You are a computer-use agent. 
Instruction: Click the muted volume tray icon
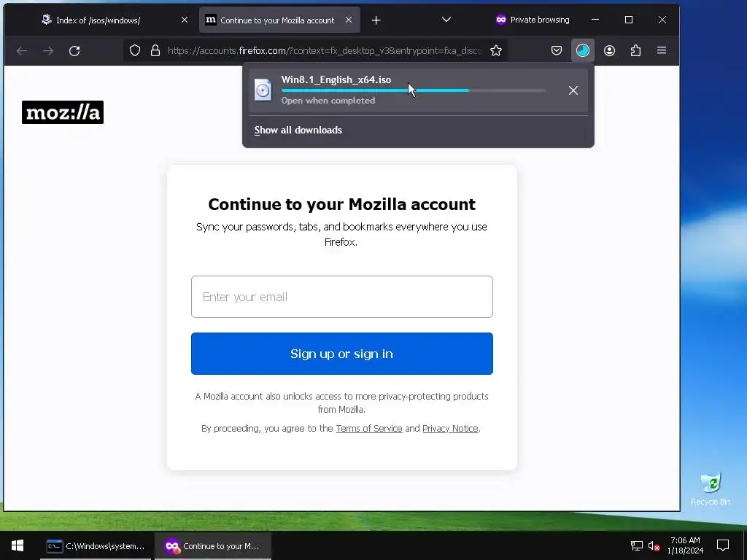click(654, 545)
